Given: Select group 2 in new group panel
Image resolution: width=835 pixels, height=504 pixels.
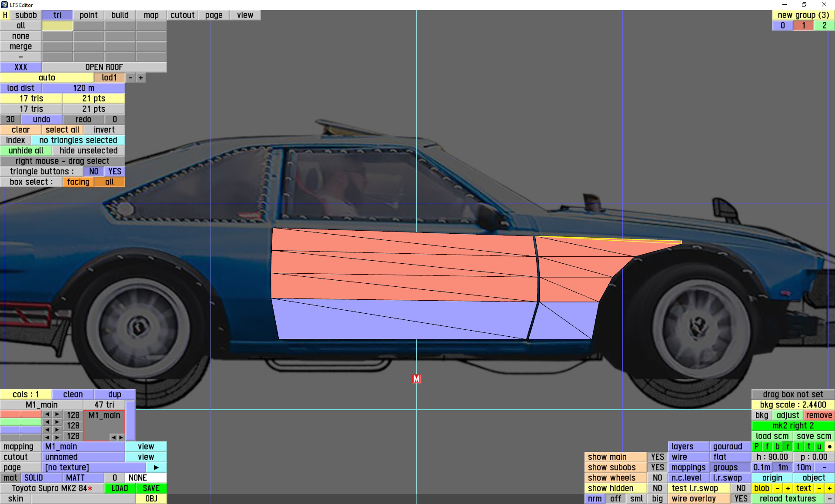Looking at the screenshot, I should point(824,26).
